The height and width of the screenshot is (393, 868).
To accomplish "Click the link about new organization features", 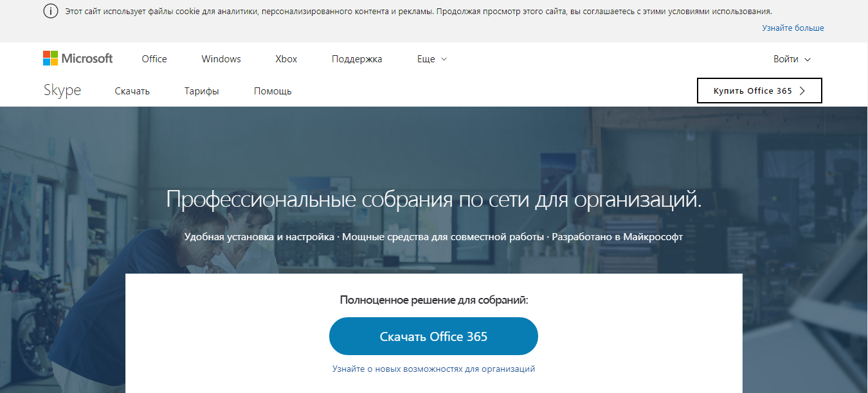I will click(x=433, y=370).
